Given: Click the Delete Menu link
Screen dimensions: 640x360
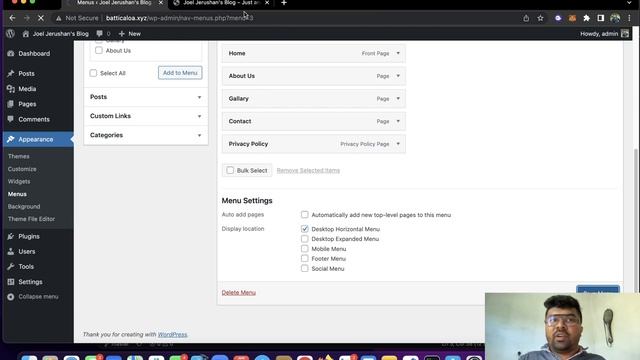Looking at the screenshot, I should pos(239,293).
